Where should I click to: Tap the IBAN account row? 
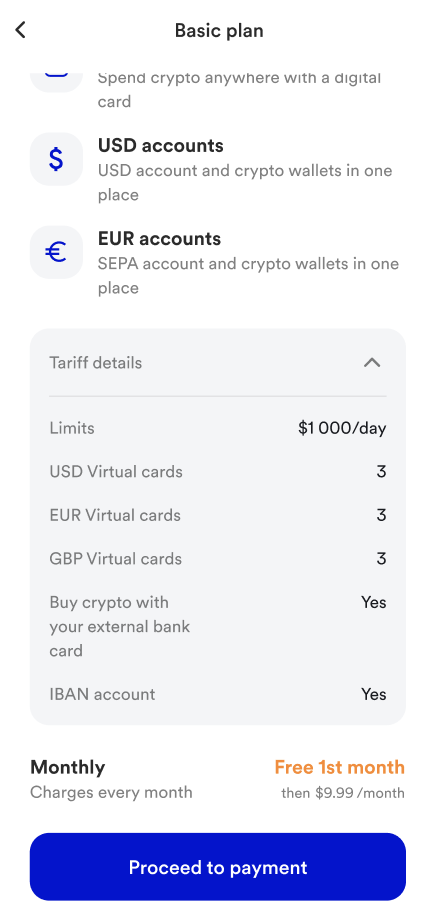(218, 694)
